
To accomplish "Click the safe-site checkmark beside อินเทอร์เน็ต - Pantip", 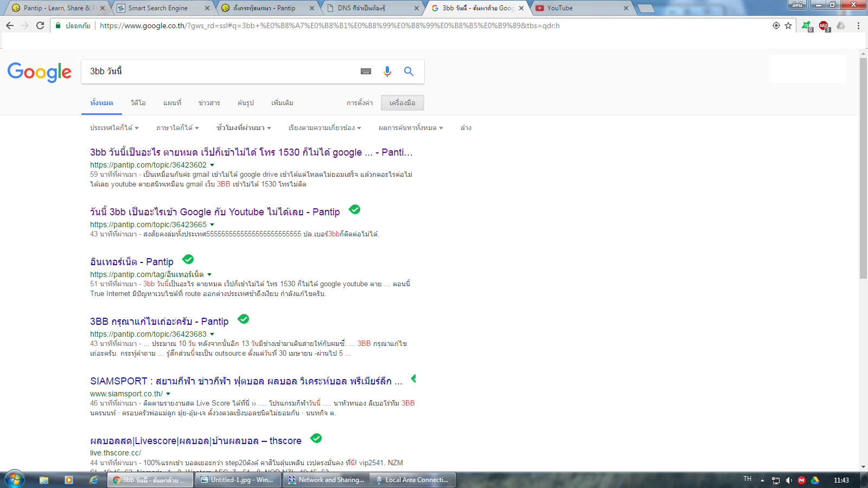I will point(188,259).
